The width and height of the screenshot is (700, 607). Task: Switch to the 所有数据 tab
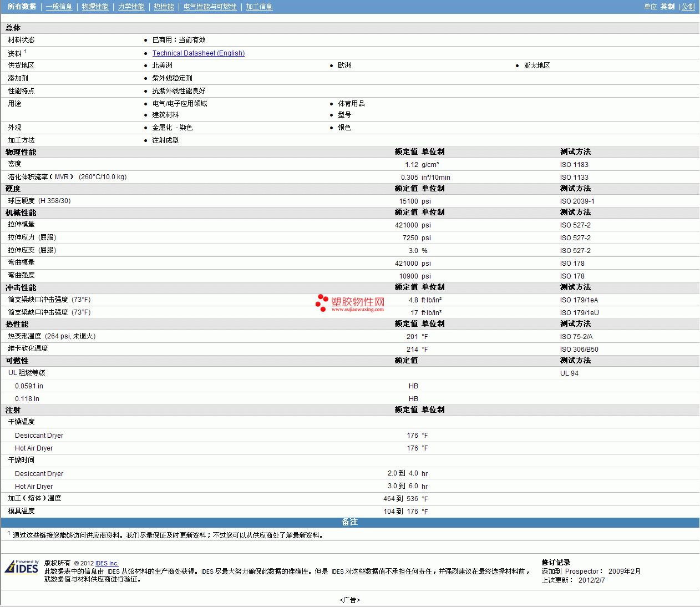coord(22,7)
